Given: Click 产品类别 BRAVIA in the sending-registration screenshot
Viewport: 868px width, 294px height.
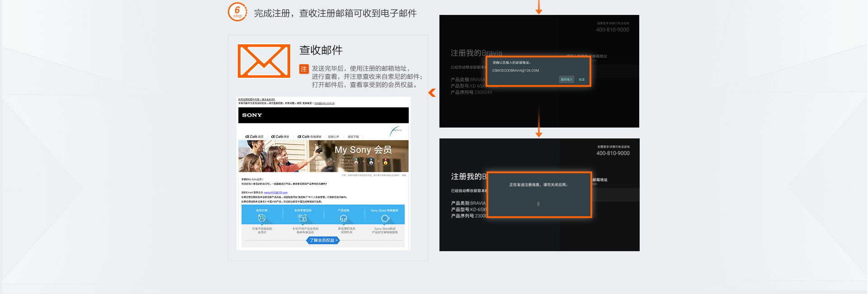Looking at the screenshot, I should coord(468,203).
